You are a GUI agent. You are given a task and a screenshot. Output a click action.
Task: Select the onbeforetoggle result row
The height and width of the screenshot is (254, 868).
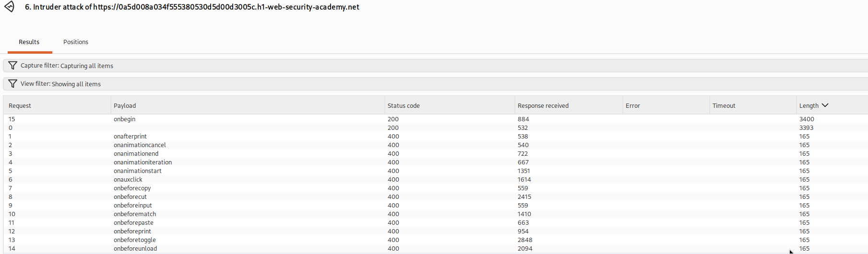tap(436, 240)
